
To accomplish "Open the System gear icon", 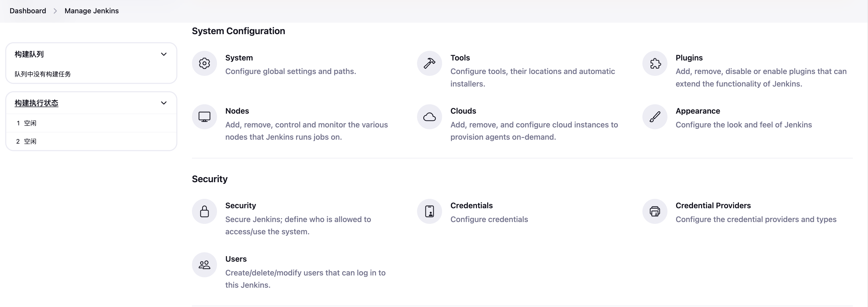I will 204,63.
